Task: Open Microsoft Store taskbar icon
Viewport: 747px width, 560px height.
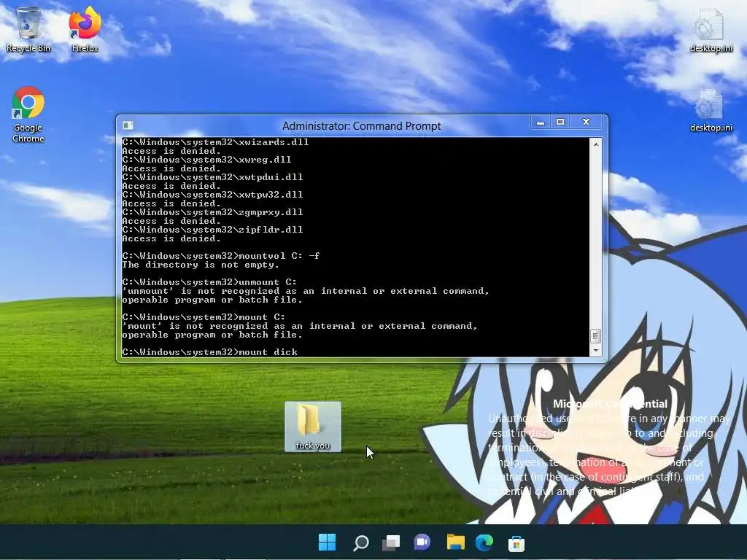Action: (516, 542)
